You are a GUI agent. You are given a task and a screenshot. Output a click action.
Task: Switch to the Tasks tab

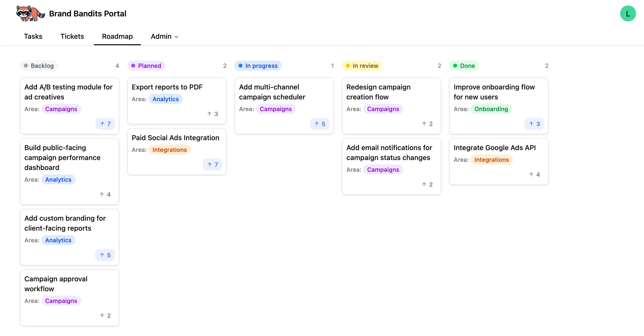pyautogui.click(x=33, y=37)
